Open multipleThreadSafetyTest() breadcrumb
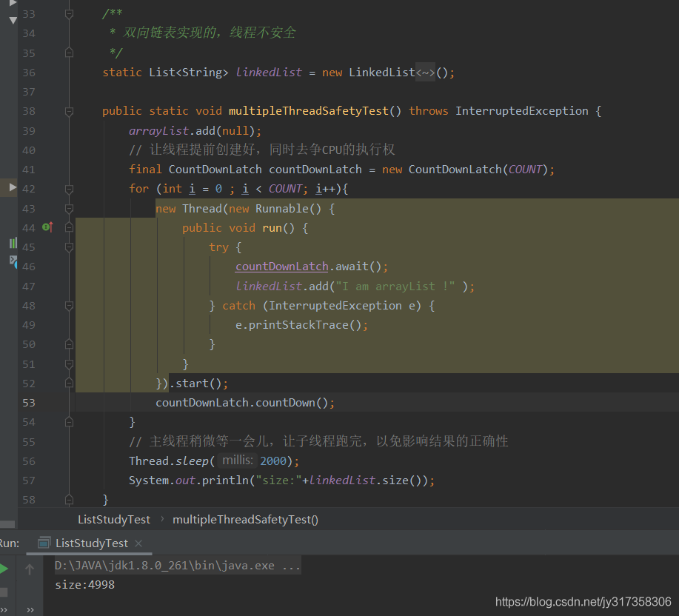The height and width of the screenshot is (616, 679). coord(246,520)
